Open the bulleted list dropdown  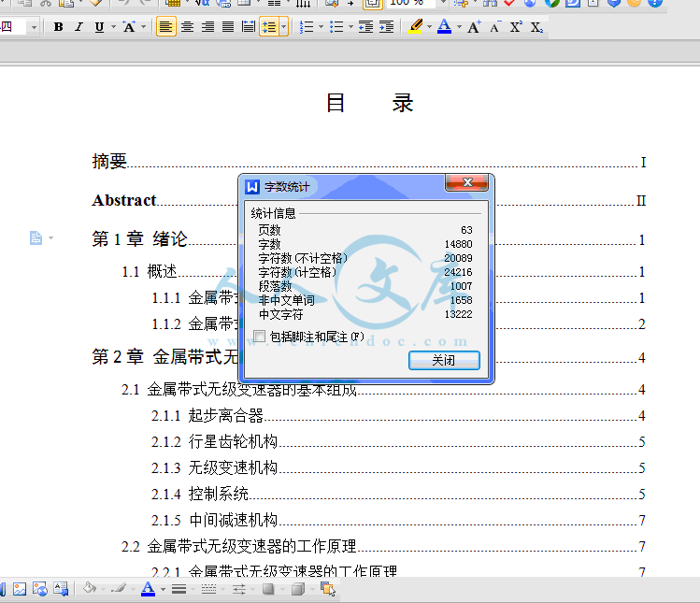coord(350,27)
